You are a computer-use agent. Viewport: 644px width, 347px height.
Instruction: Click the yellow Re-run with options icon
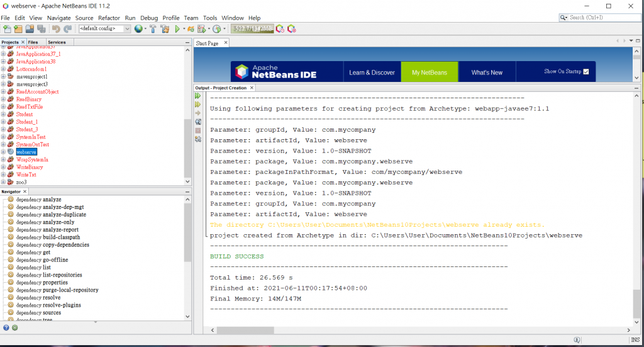(x=198, y=105)
